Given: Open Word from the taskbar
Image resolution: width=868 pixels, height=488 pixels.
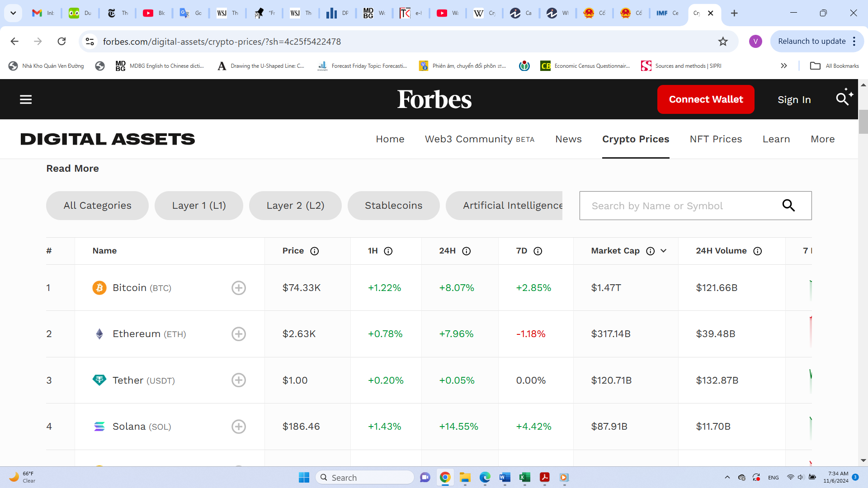Looking at the screenshot, I should pyautogui.click(x=505, y=478).
